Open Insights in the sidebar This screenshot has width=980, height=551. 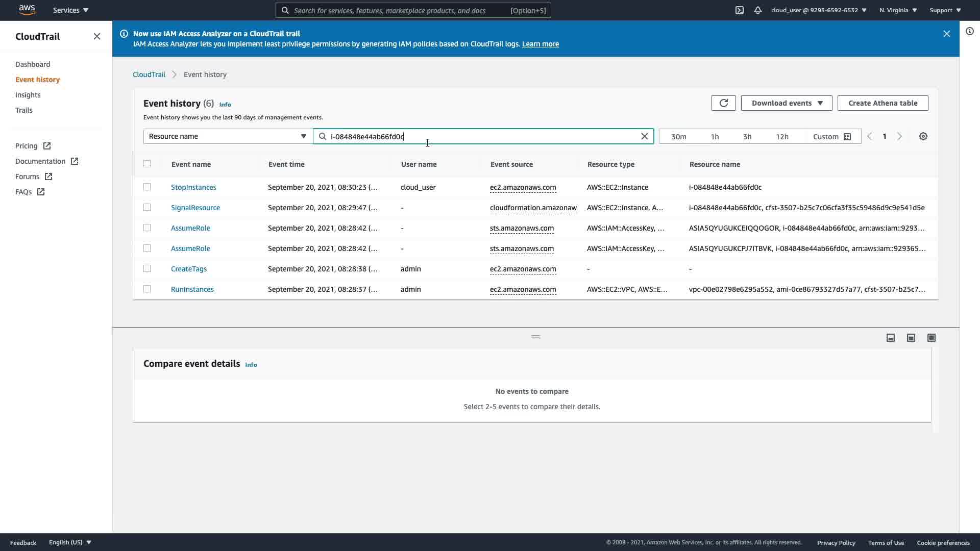[28, 95]
